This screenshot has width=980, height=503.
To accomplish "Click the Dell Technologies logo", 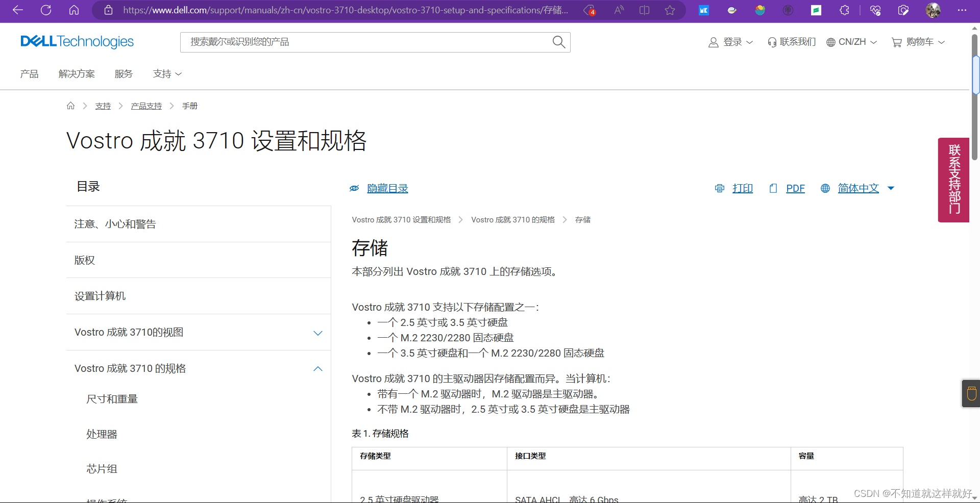I will 77,41.
